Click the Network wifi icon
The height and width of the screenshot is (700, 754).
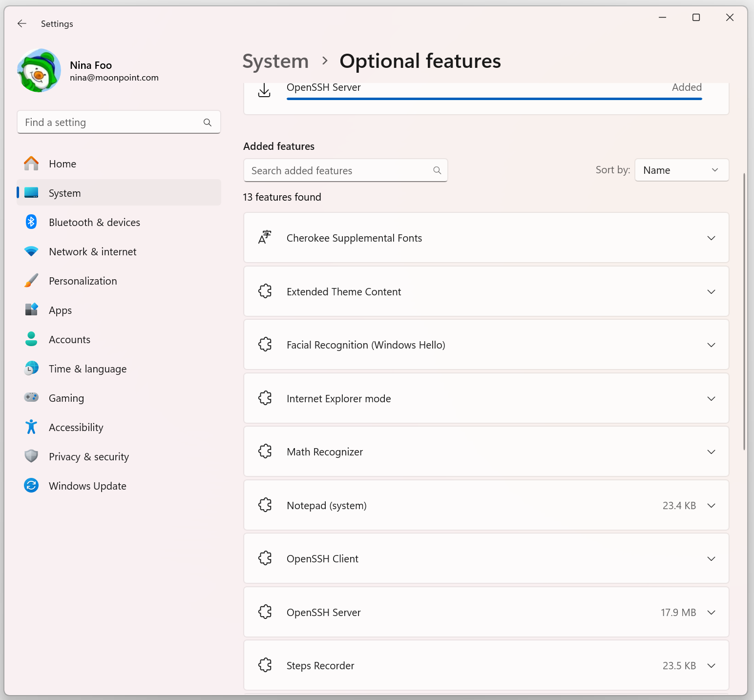pos(31,251)
